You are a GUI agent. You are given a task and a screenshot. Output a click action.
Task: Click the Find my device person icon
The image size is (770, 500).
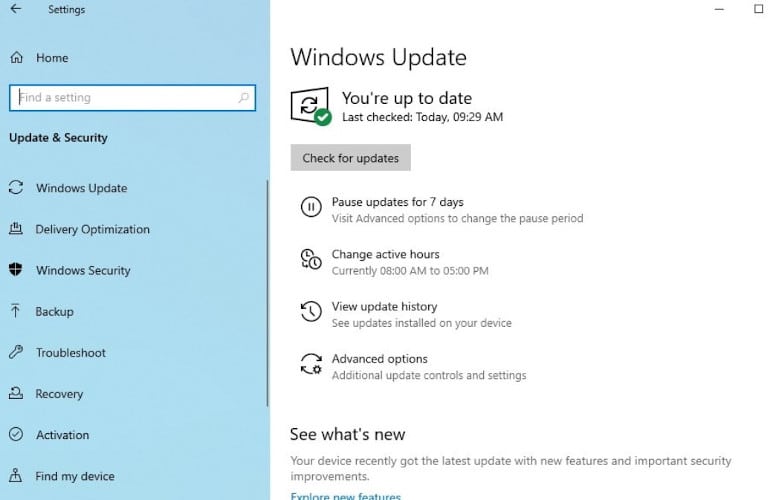[x=16, y=475]
